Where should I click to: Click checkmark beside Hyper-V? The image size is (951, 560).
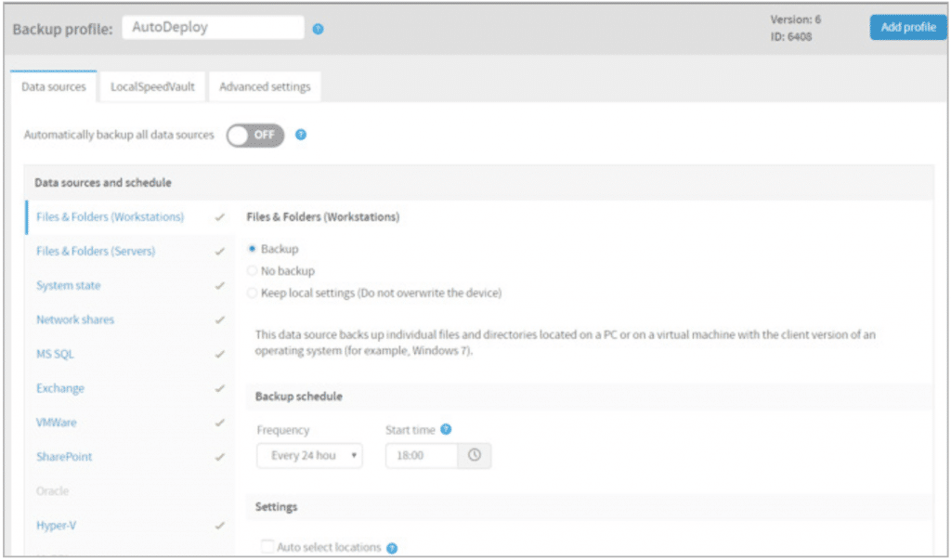click(220, 526)
